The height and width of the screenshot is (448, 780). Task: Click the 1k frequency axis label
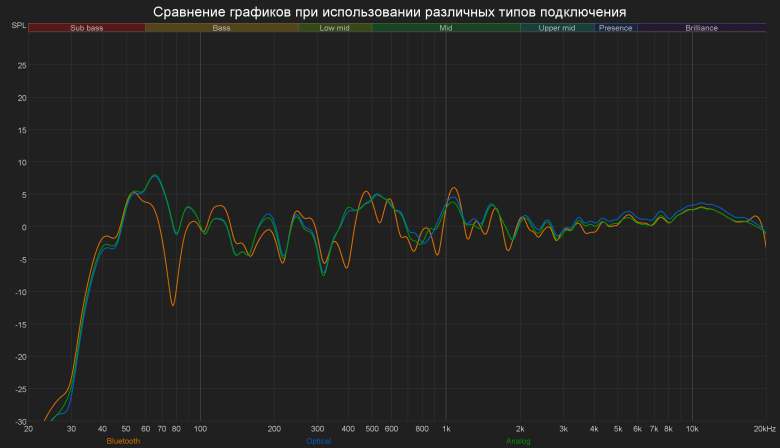point(446,429)
